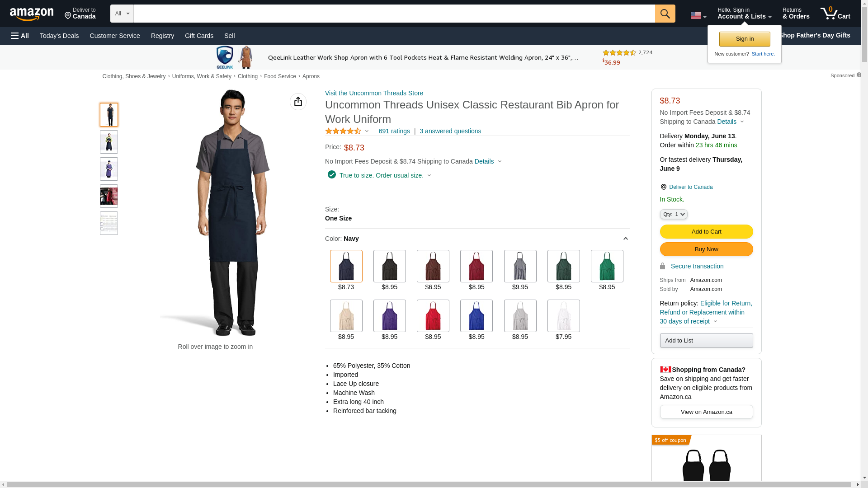This screenshot has width=868, height=488.
Task: Open Today's Deals in navigation bar
Action: tap(59, 36)
